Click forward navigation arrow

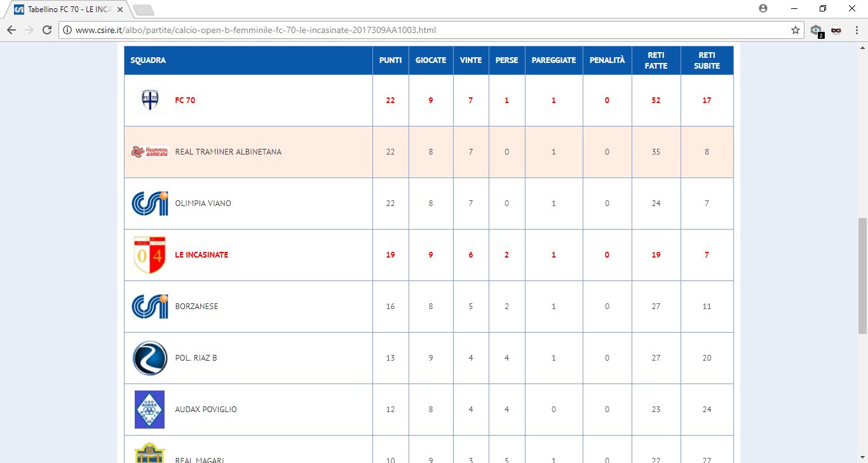29,30
